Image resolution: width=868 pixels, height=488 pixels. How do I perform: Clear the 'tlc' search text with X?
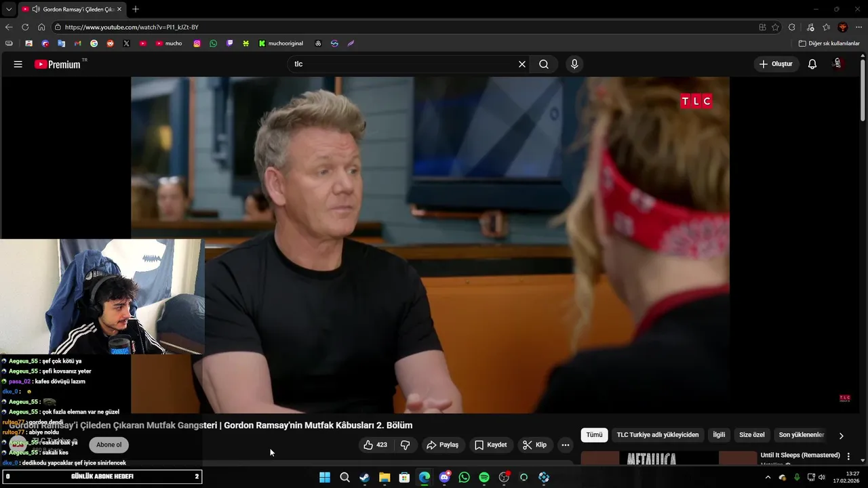522,64
